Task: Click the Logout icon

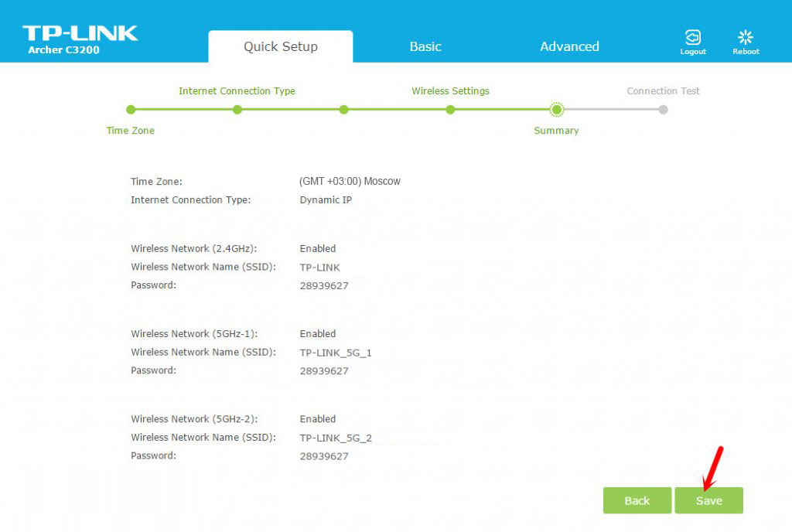Action: point(692,37)
